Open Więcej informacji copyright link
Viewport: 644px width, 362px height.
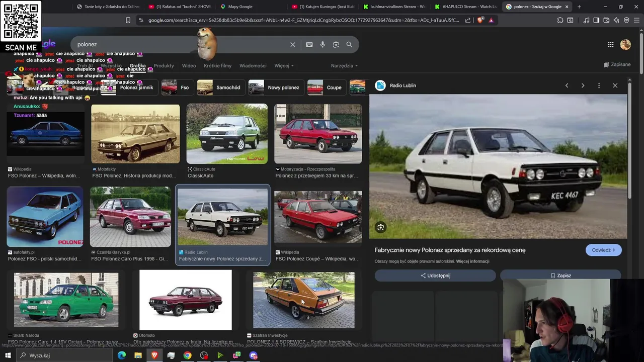472,261
